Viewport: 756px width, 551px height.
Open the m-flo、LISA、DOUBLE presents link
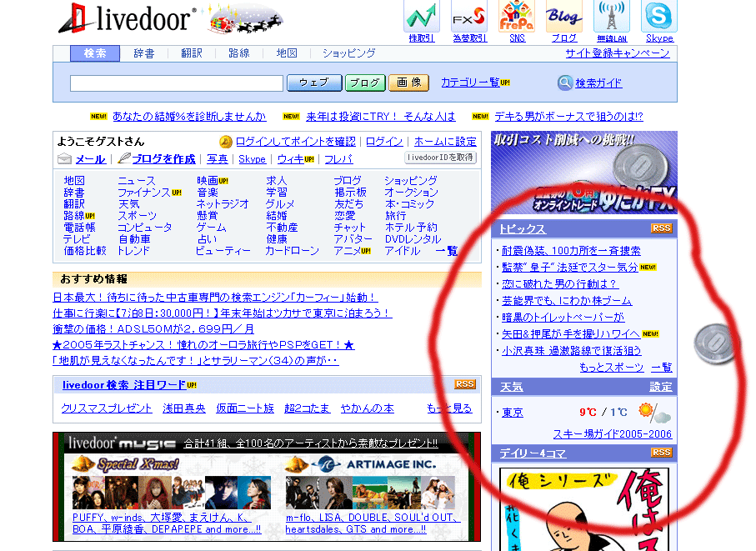pos(373,523)
